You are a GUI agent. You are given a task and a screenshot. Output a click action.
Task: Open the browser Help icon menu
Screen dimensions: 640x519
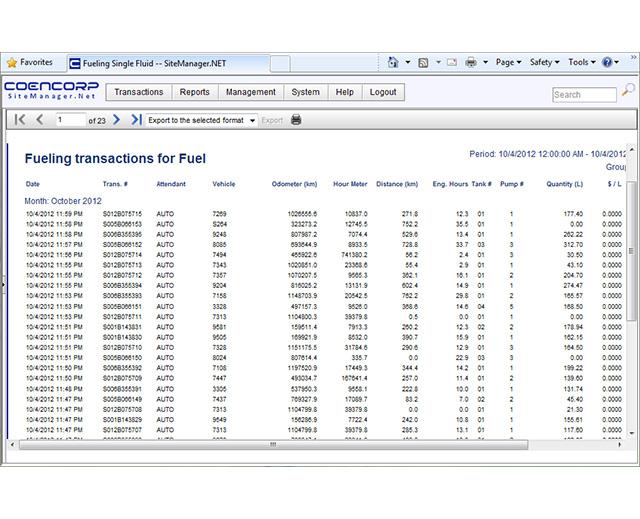point(608,62)
